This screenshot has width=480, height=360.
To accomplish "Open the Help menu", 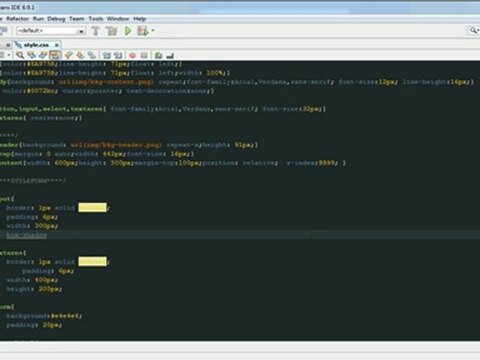I will 140,19.
